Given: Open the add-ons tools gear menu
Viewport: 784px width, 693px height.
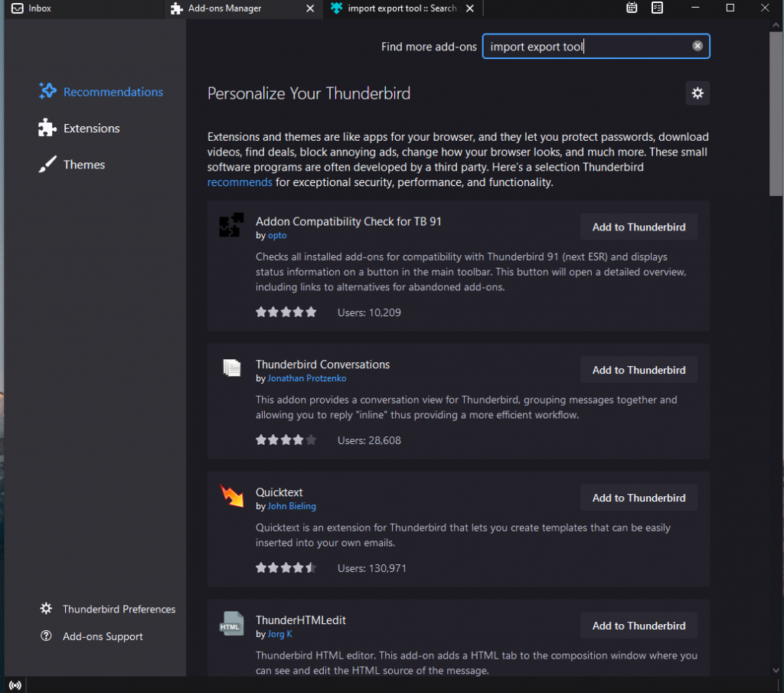Looking at the screenshot, I should pyautogui.click(x=697, y=93).
